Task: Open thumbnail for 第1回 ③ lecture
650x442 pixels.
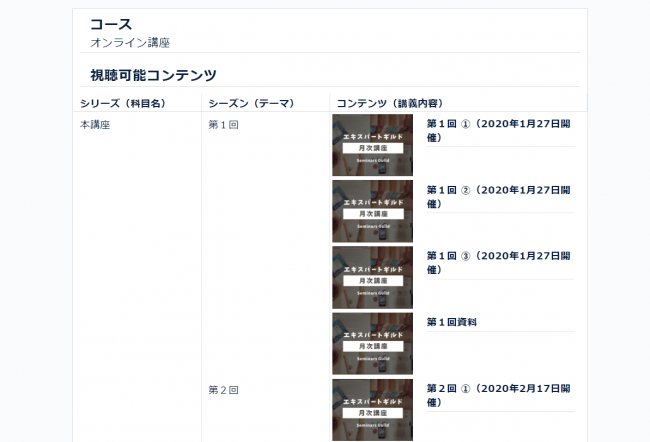Action: (x=372, y=278)
